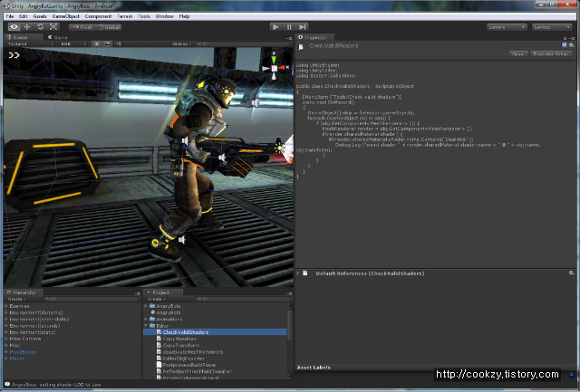
Task: Open the Layers dropdown
Action: tap(507, 27)
